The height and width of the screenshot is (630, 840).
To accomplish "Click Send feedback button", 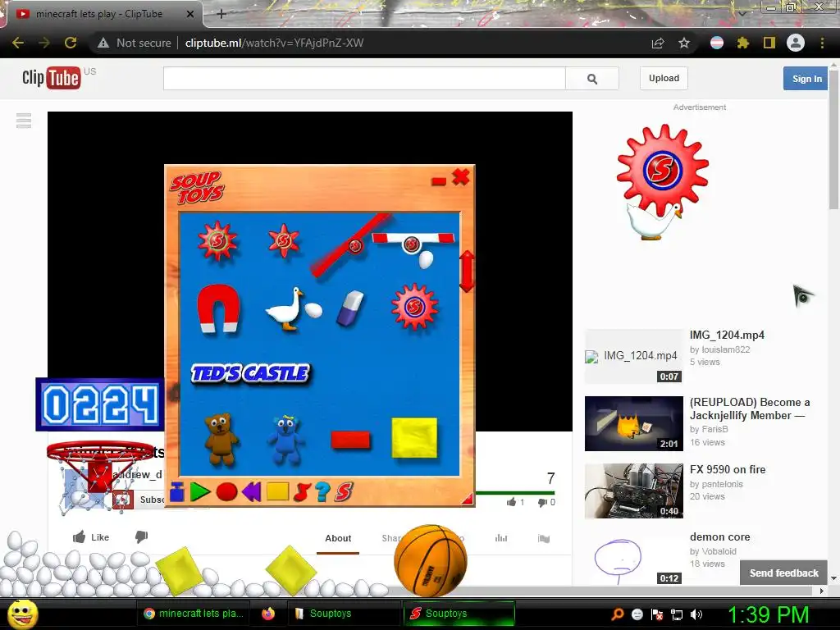I will (783, 573).
